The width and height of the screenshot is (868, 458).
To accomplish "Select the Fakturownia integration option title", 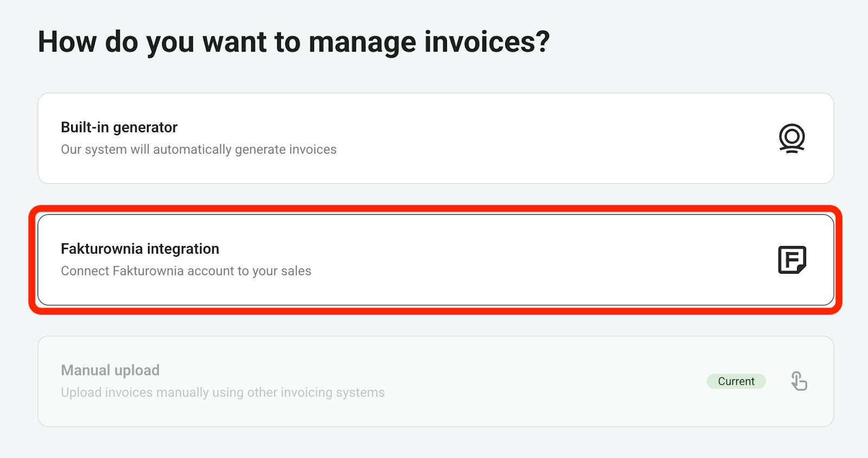I will point(140,249).
